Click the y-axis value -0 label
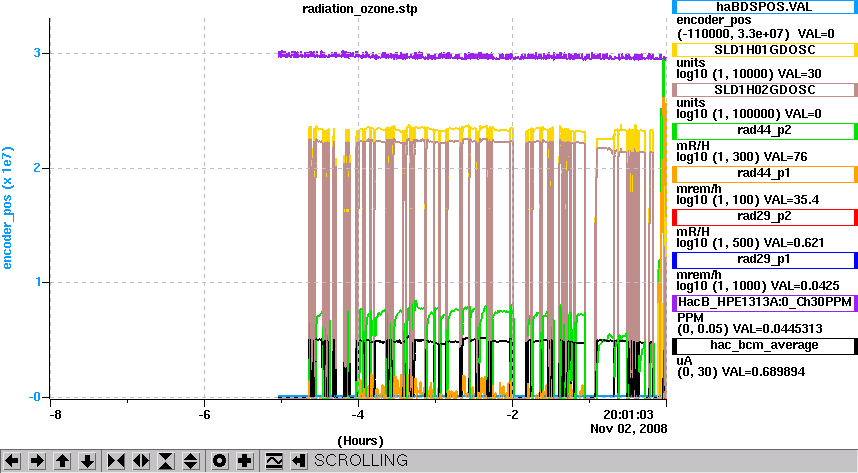 34,397
